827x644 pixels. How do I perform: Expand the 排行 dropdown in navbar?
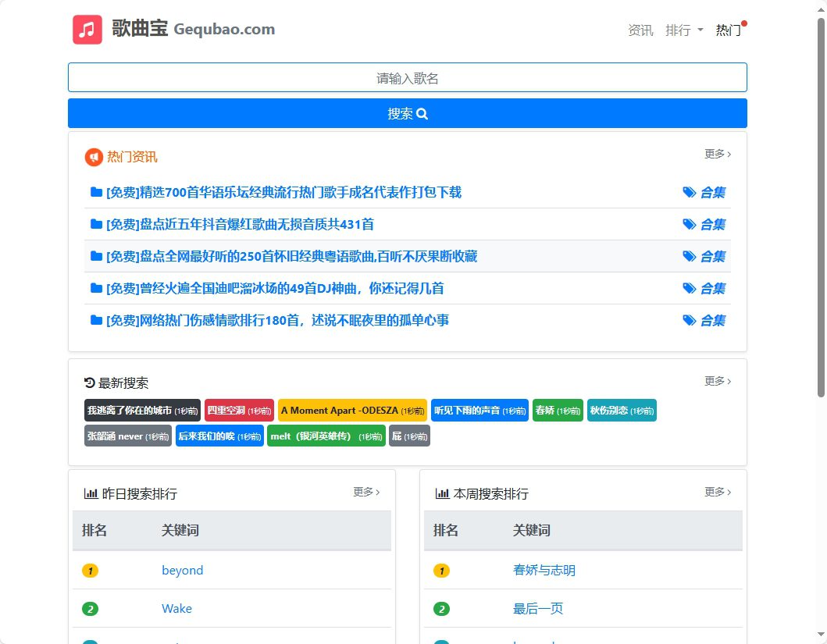click(684, 30)
